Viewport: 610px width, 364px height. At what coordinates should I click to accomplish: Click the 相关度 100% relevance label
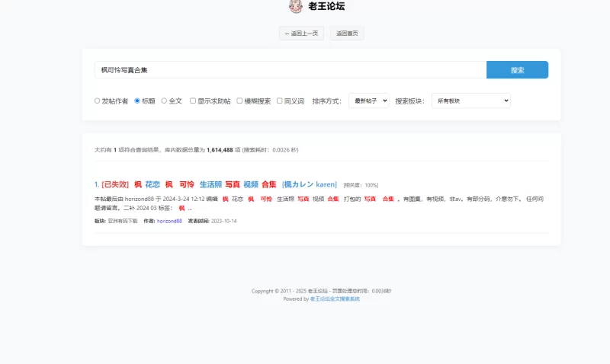coord(361,185)
